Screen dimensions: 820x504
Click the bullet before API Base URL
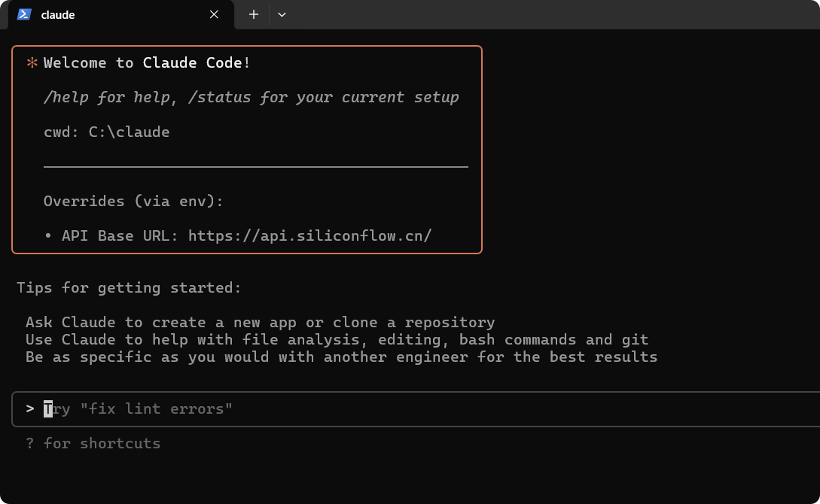click(48, 236)
